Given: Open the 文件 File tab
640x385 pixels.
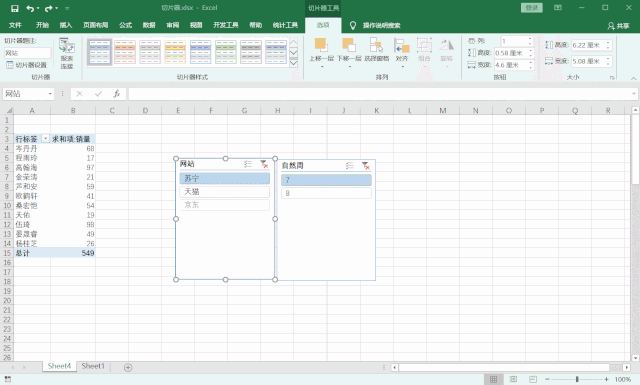Looking at the screenshot, I should point(15,25).
